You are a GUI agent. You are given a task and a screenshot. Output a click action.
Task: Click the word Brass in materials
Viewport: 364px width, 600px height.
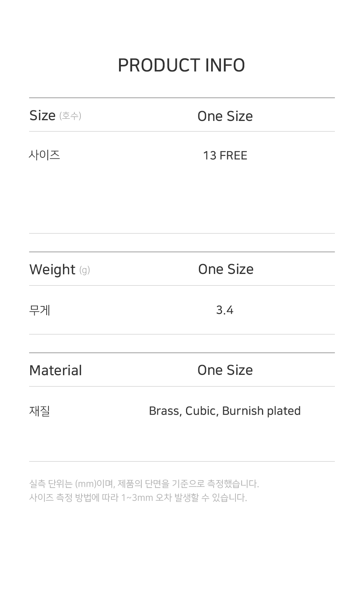(165, 411)
